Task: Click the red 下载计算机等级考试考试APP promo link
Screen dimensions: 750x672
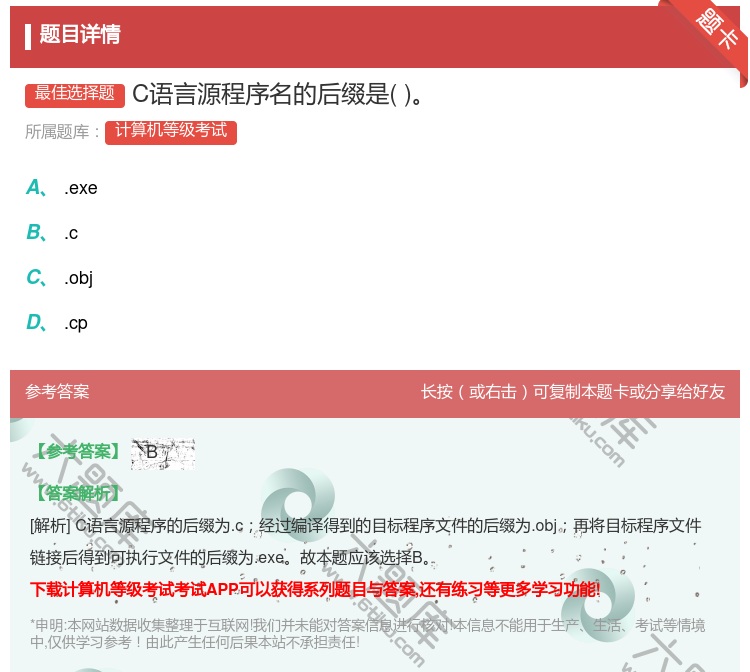Action: tap(315, 589)
